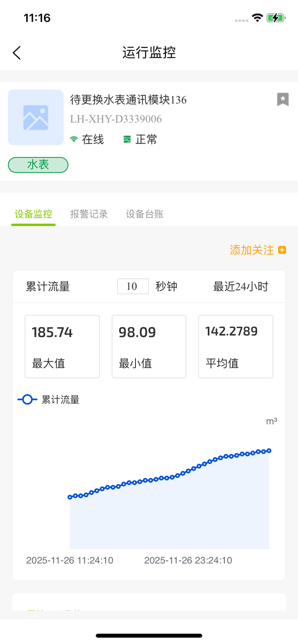
Task: Go back using the back arrow
Action: [x=17, y=53]
